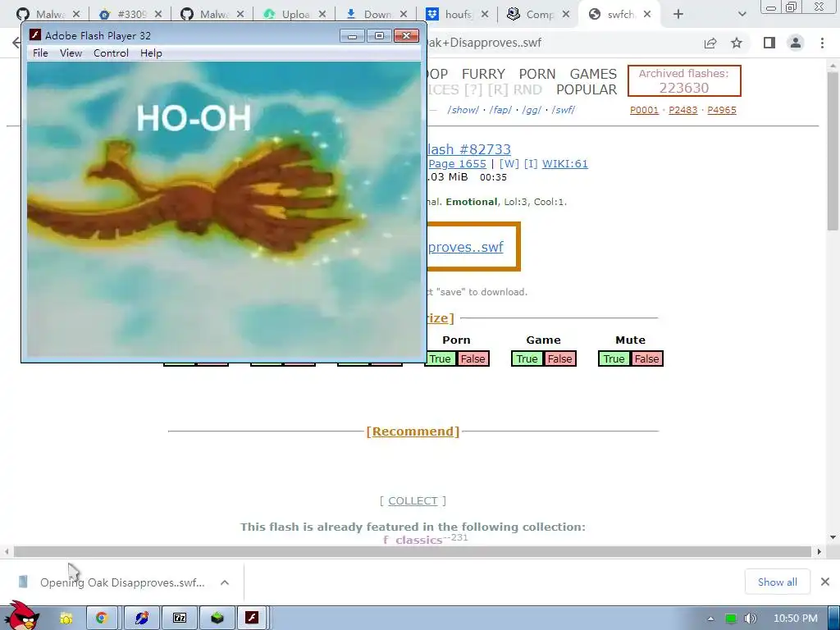Click the [W] link

pos(509,163)
